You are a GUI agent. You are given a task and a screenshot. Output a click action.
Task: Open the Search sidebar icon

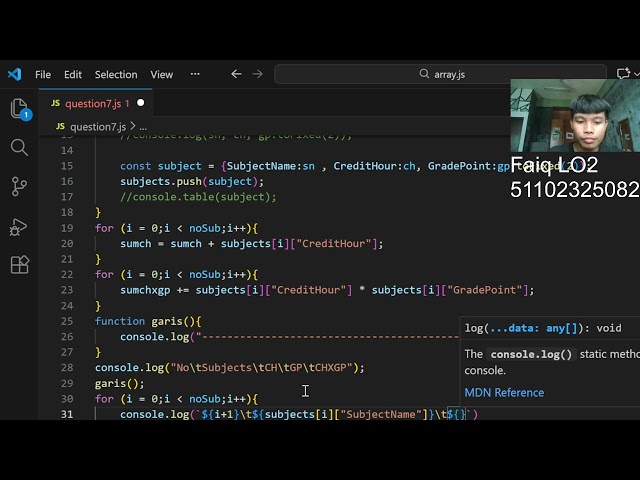click(19, 148)
